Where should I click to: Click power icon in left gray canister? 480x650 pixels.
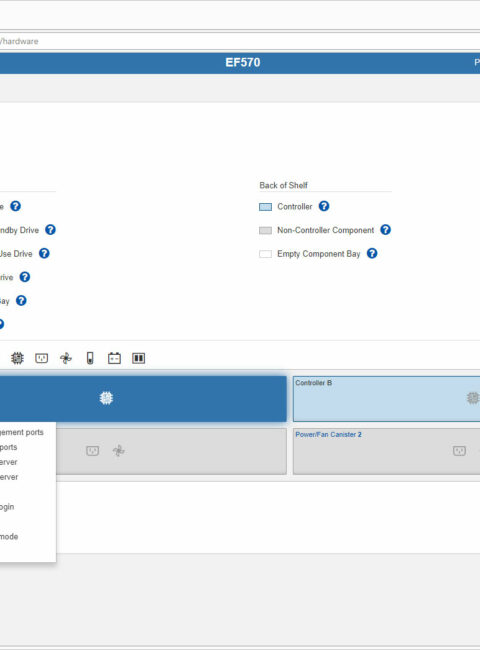pos(92,451)
